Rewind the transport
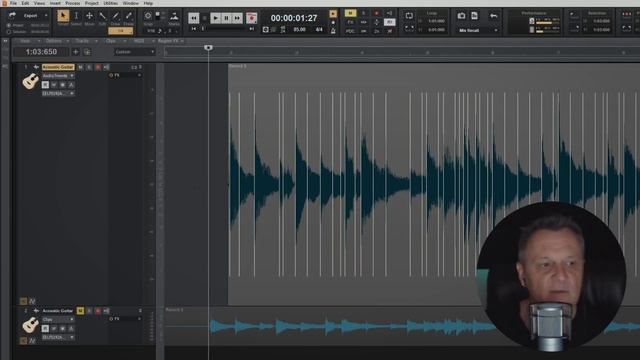Screen dimensions: 640x360 click(193, 18)
